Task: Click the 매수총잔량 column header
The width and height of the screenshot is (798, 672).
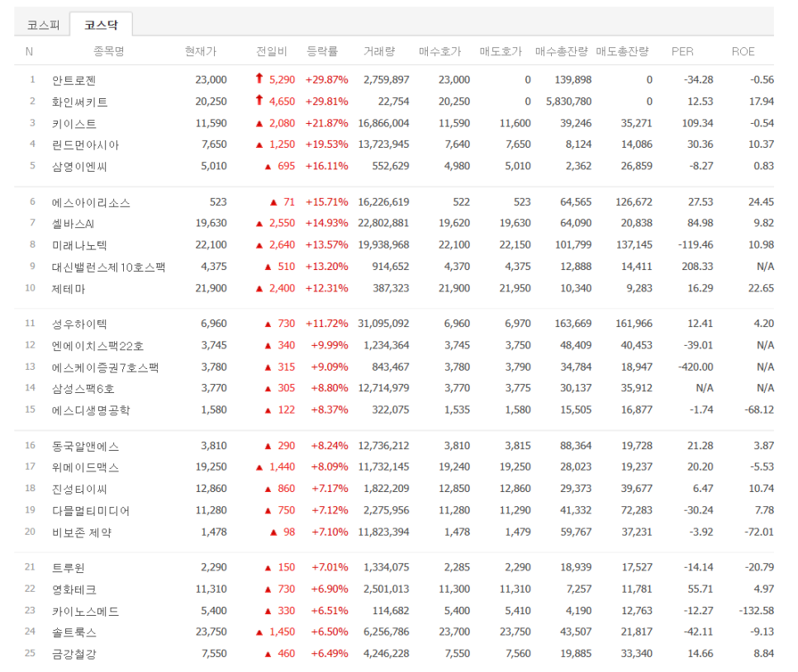Action: [562, 51]
